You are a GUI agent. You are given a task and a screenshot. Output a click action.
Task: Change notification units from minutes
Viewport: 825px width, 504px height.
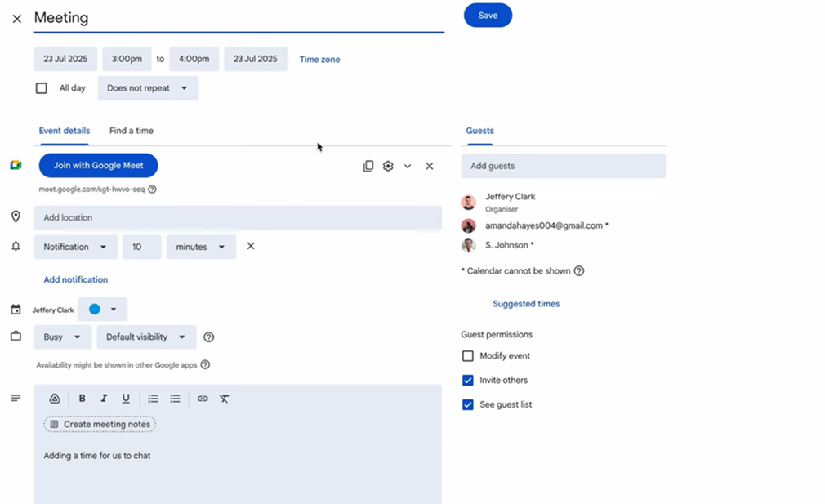[x=200, y=247]
